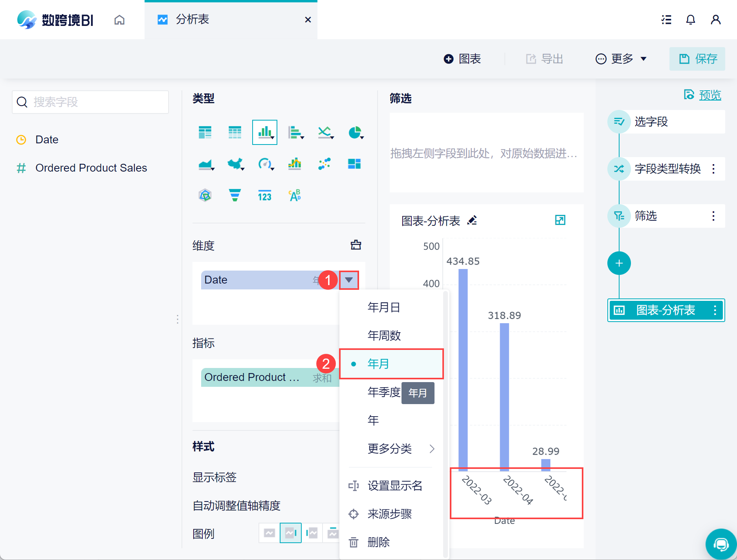Choose the area chart type
Image resolution: width=737 pixels, height=560 pixels.
206,164
